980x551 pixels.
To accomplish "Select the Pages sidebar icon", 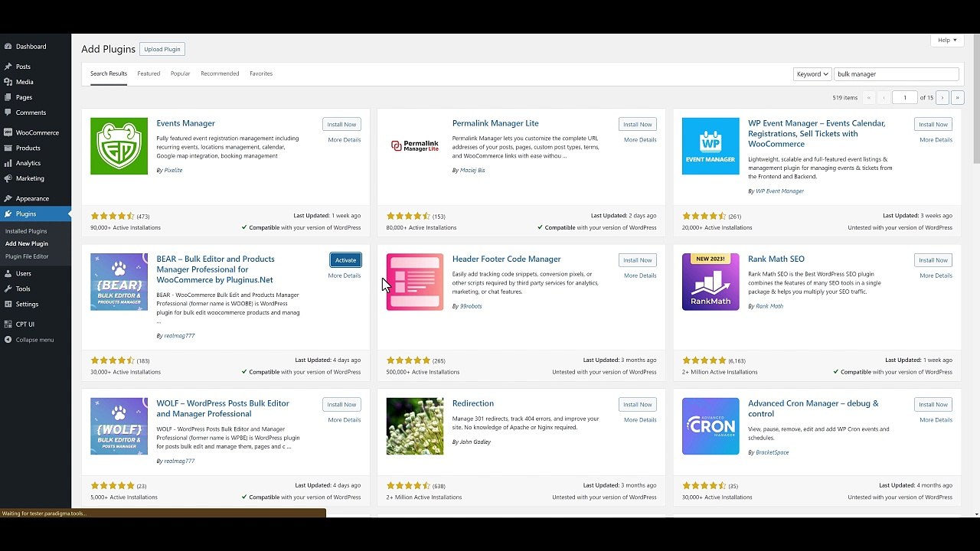I will tap(8, 97).
